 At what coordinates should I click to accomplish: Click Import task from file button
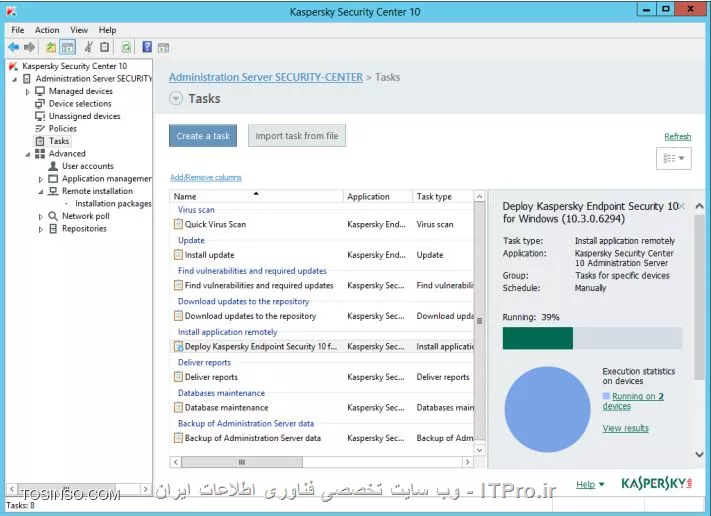(x=297, y=136)
